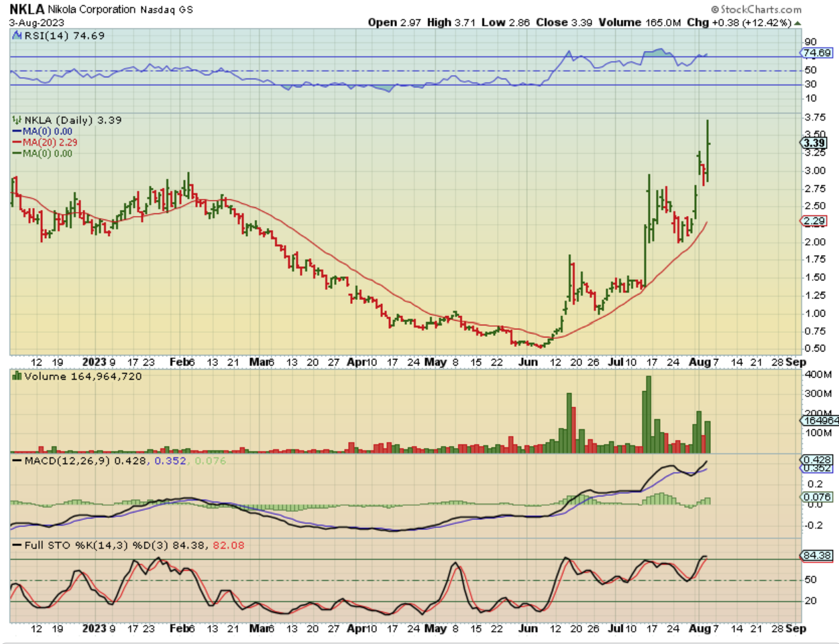
Task: Click the Volume bar chart legend icon
Action: 17,376
